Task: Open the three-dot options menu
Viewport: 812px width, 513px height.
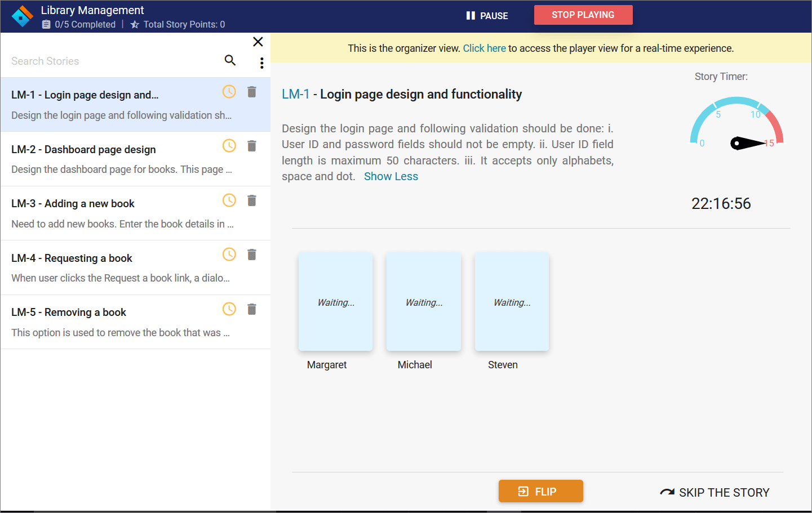Action: point(261,63)
